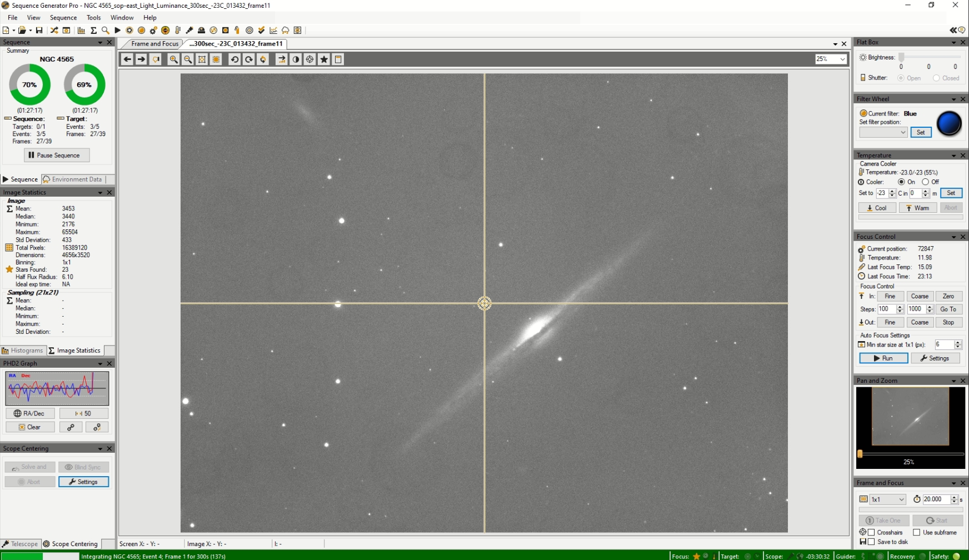Open the histogram tool from the main toolbar
This screenshot has height=560, width=969.
81,31
